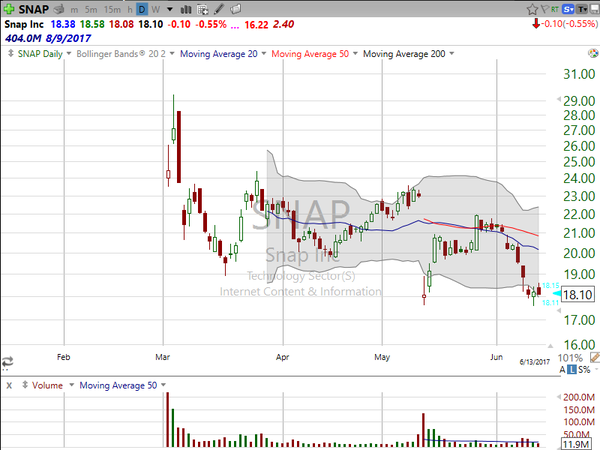Viewport: 600px width, 450px height.
Task: Switch to 1-minute 'm' timeframe
Action: 74,9
